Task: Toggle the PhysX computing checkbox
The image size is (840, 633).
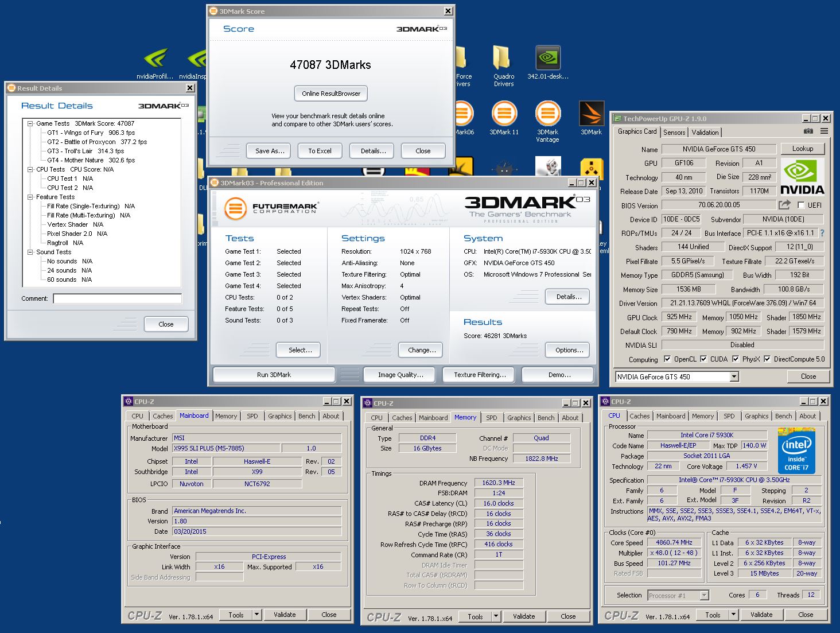Action: pyautogui.click(x=736, y=359)
